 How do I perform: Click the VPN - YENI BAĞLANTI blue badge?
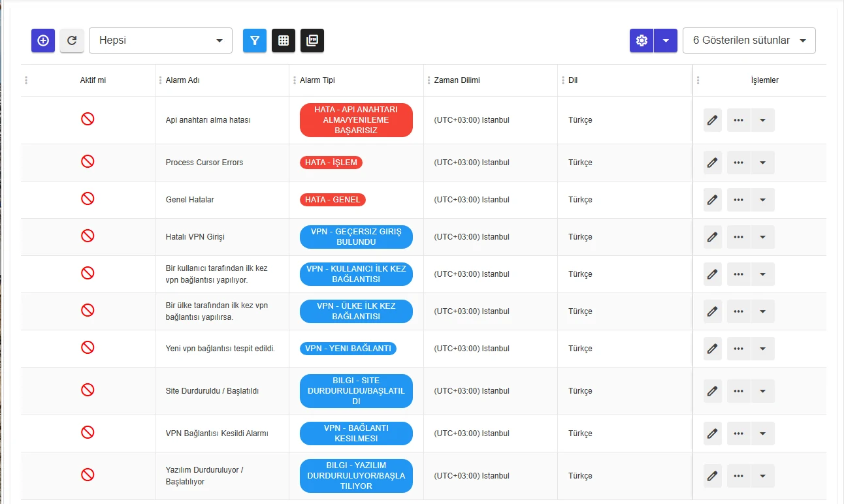pyautogui.click(x=348, y=349)
